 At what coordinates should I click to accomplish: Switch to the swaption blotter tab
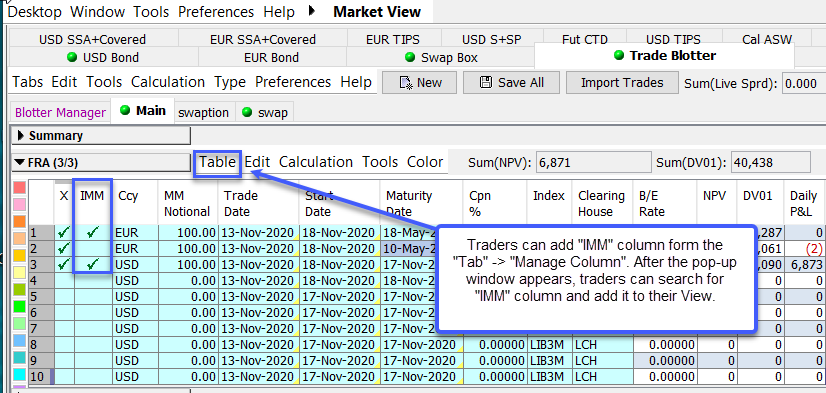203,112
